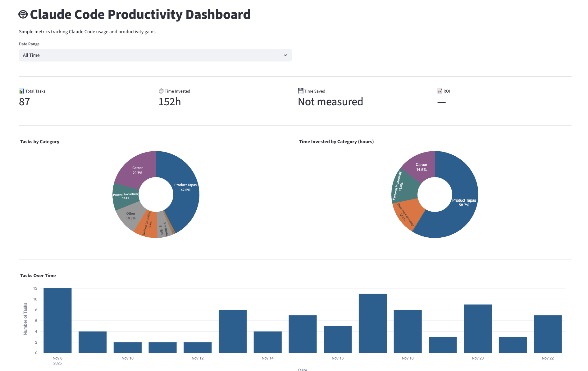Select the Career slice in Tasks by Category

point(137,170)
